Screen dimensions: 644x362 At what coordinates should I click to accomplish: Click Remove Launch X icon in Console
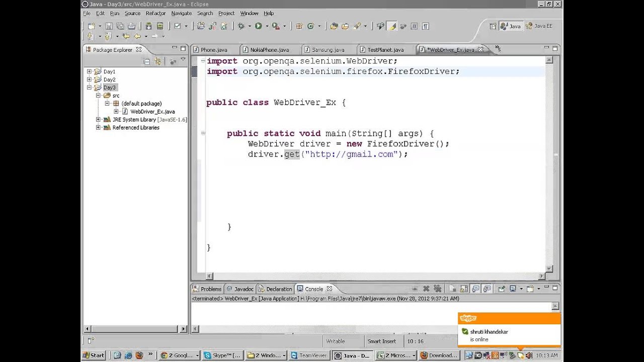426,289
